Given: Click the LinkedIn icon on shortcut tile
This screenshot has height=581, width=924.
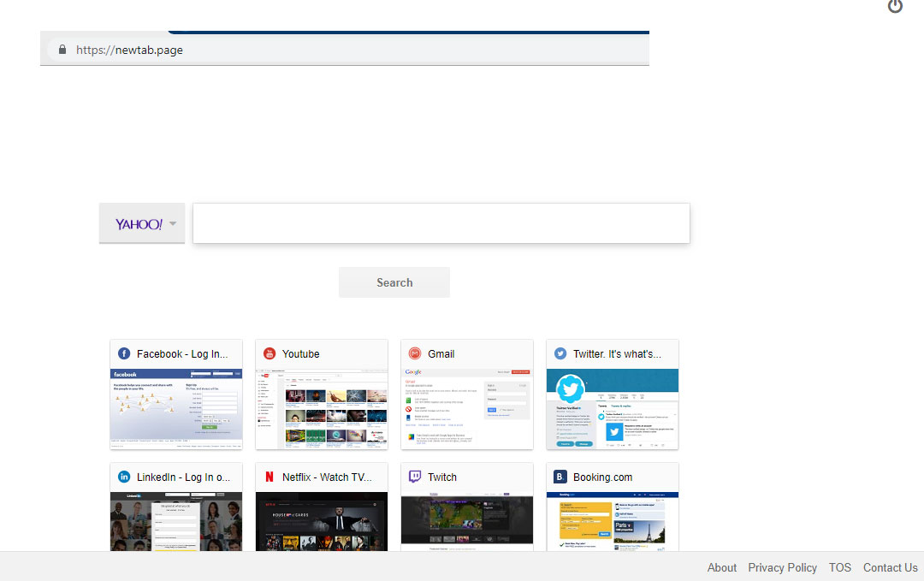Looking at the screenshot, I should coord(124,477).
